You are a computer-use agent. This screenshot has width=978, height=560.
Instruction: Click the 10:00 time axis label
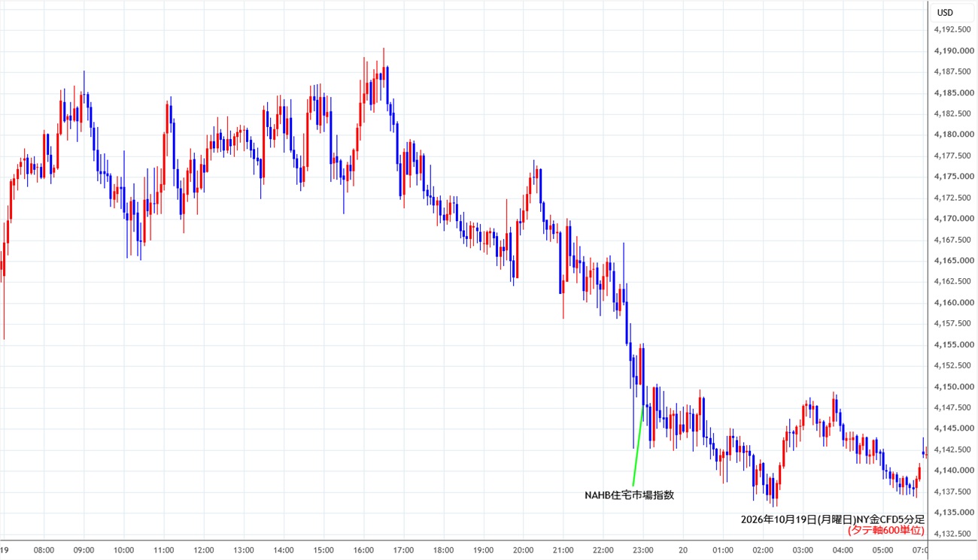(x=124, y=550)
